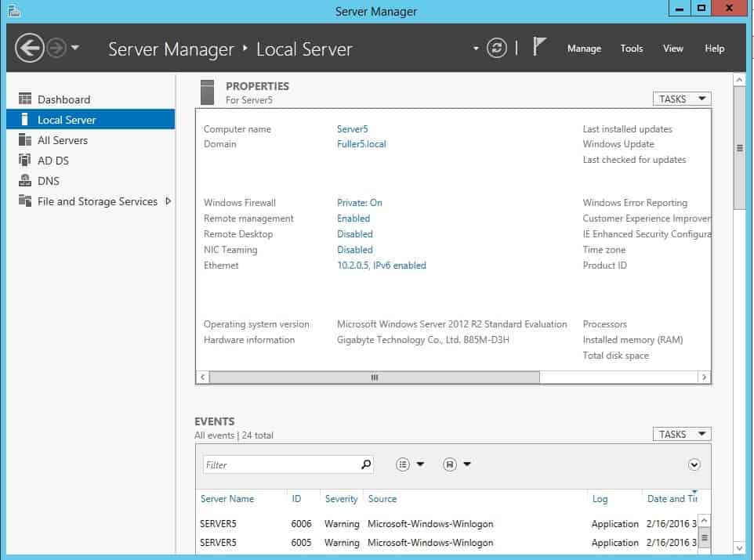Click 'Time zone' property label
This screenshot has height=560, width=754.
point(604,250)
